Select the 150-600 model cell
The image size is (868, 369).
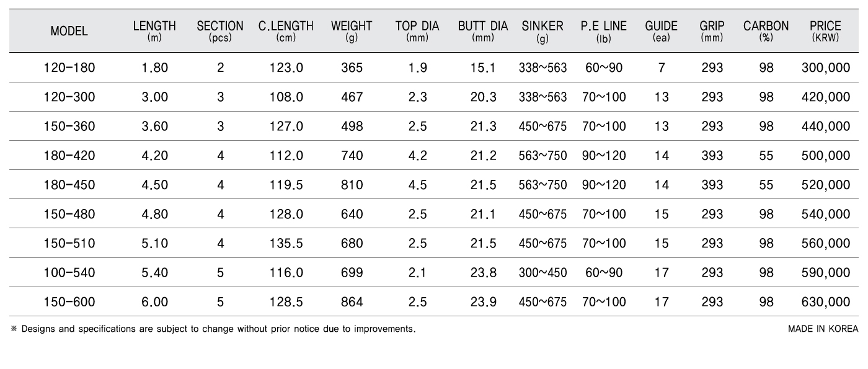coord(69,302)
